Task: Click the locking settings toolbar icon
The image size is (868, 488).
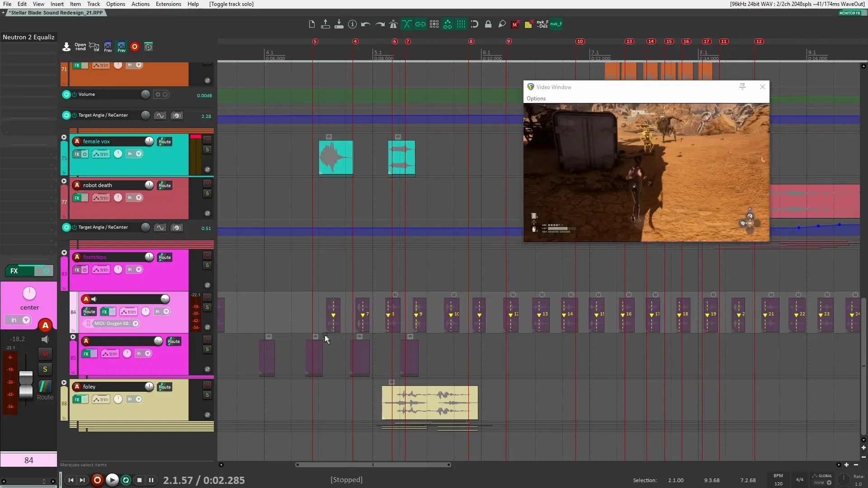Action: pyautogui.click(x=488, y=24)
